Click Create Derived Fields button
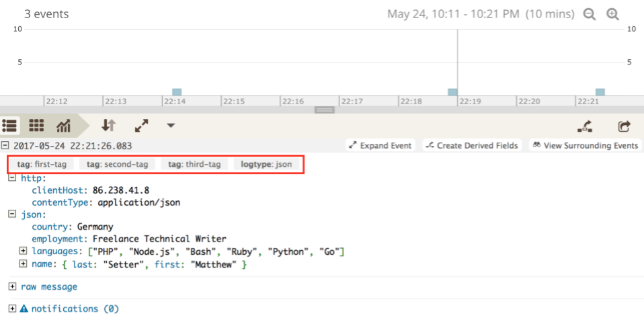This screenshot has height=316, width=644. click(472, 145)
